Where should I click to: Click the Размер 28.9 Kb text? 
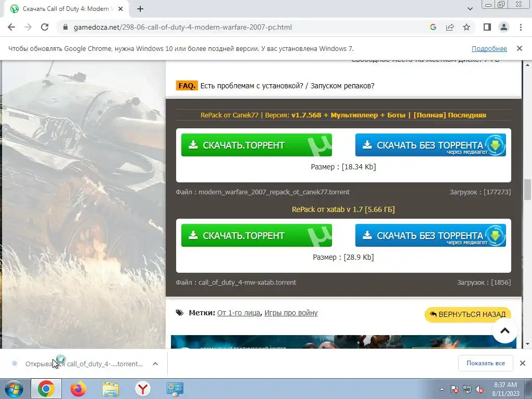pos(343,257)
